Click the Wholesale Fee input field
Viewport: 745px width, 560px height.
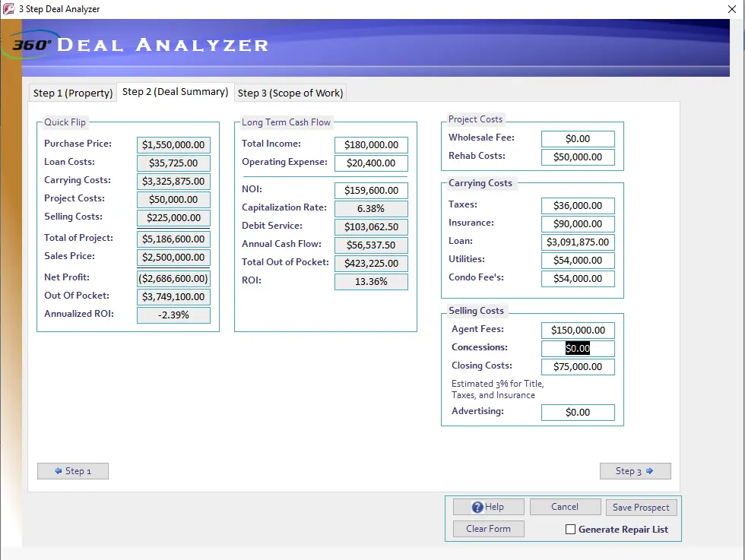point(578,139)
